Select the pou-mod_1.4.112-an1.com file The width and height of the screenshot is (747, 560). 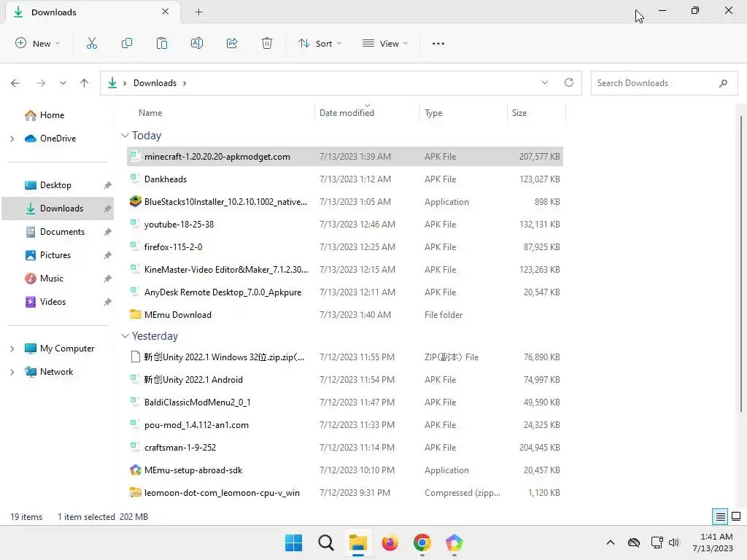[x=345, y=425]
